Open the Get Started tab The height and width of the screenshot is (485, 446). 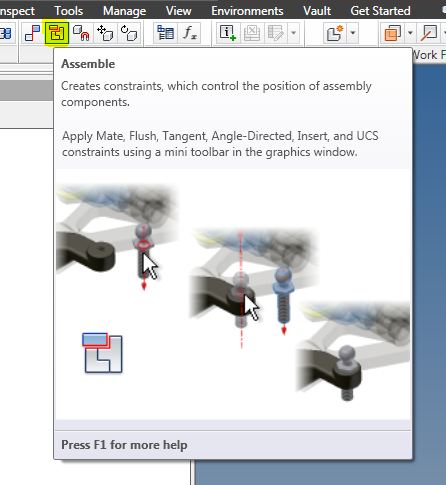pyautogui.click(x=380, y=11)
